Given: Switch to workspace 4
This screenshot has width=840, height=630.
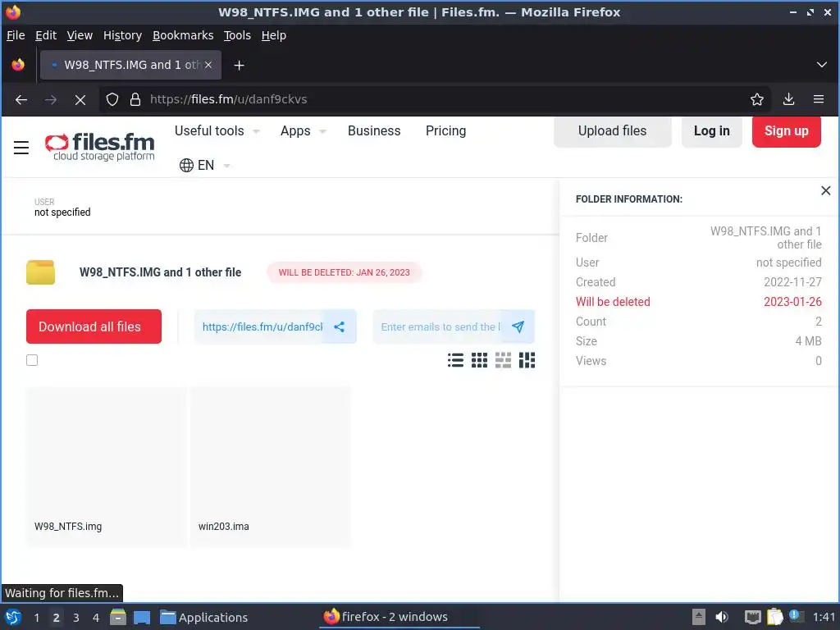Looking at the screenshot, I should 96,618.
